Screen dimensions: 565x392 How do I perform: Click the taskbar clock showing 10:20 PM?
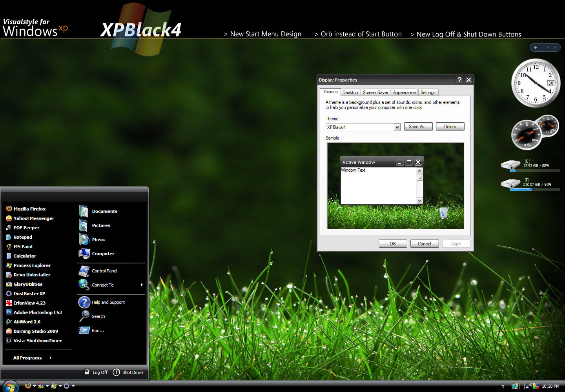pos(550,386)
